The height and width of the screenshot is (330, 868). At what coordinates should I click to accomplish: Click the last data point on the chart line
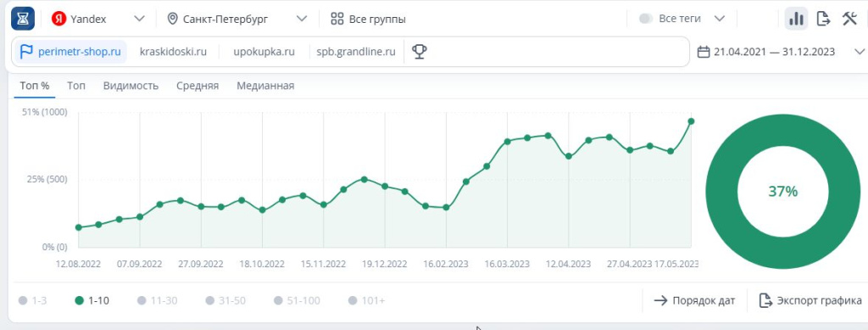(x=691, y=121)
